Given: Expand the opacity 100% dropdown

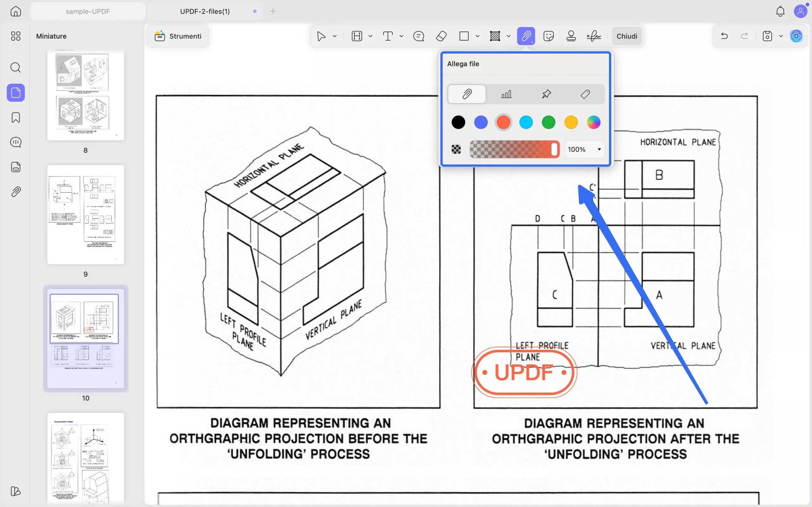Looking at the screenshot, I should tap(599, 150).
